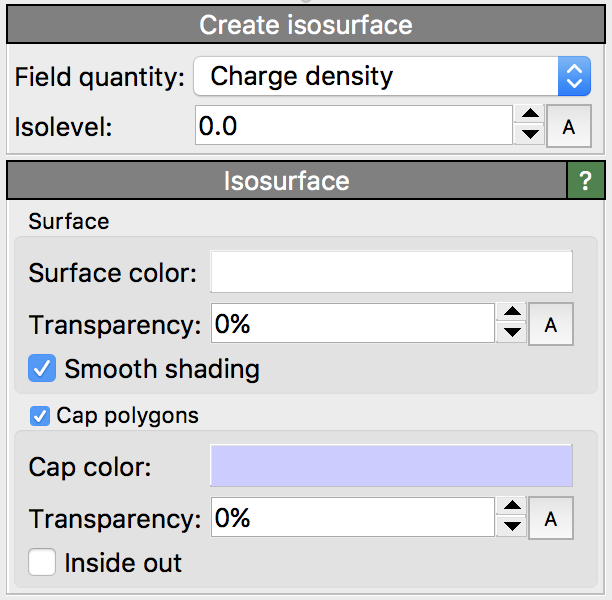Image resolution: width=612 pixels, height=600 pixels.
Task: Click into the Isolevel value field
Action: 353,126
